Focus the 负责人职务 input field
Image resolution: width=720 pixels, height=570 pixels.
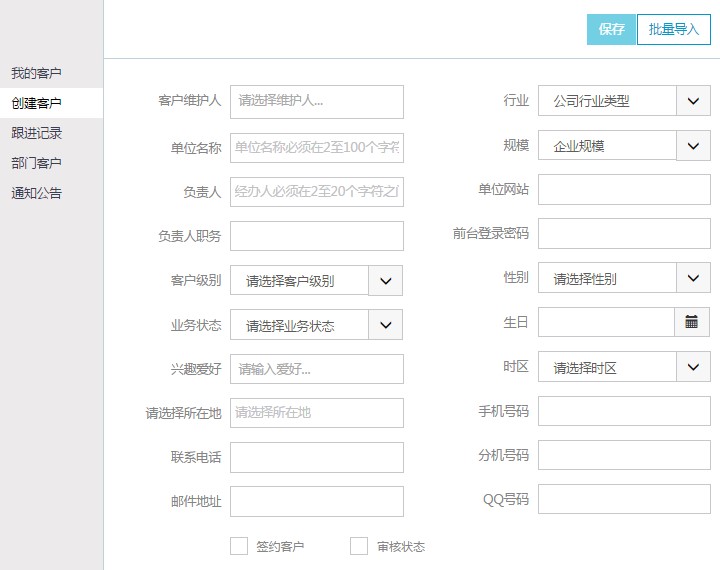click(317, 236)
